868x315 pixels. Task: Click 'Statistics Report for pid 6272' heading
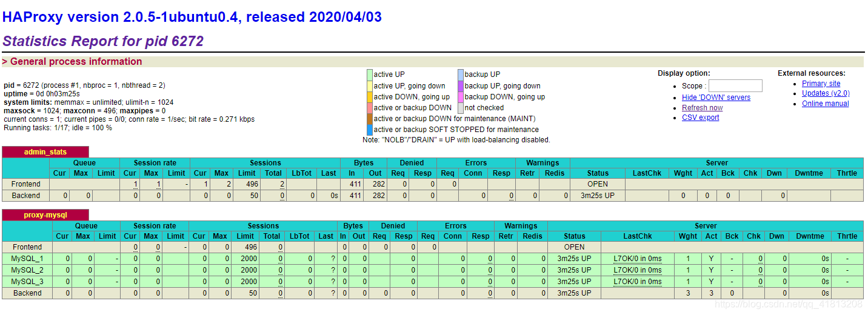(103, 41)
